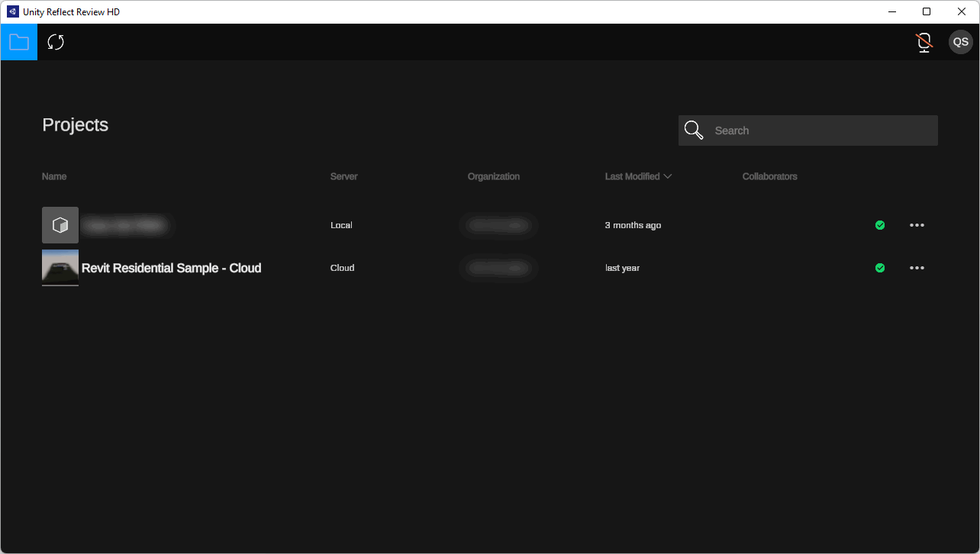Click the Local server label

coord(341,225)
